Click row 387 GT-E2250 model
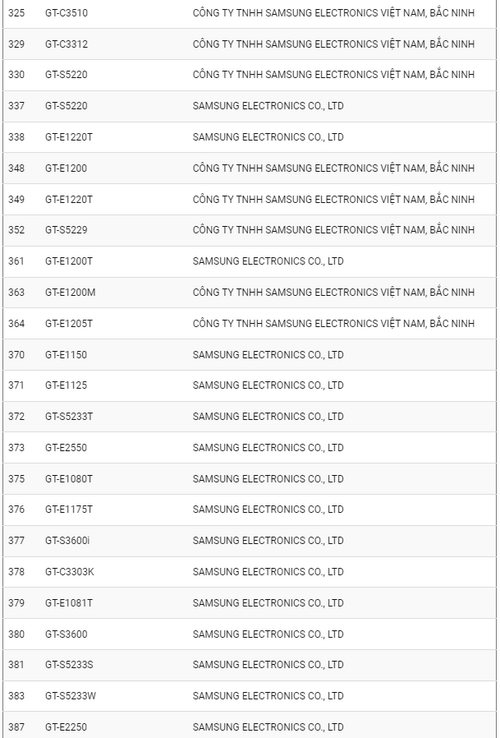Screen dimensions: 500x738 pos(66,727)
